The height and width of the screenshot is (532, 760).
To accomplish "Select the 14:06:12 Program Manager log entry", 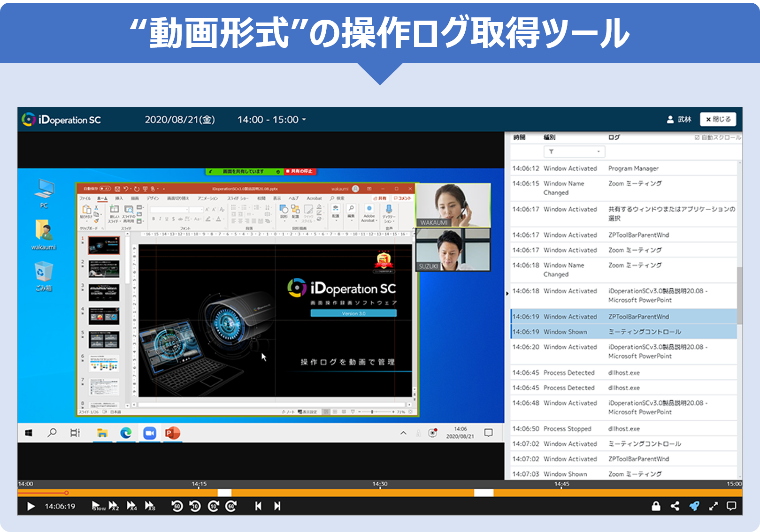I will (623, 168).
